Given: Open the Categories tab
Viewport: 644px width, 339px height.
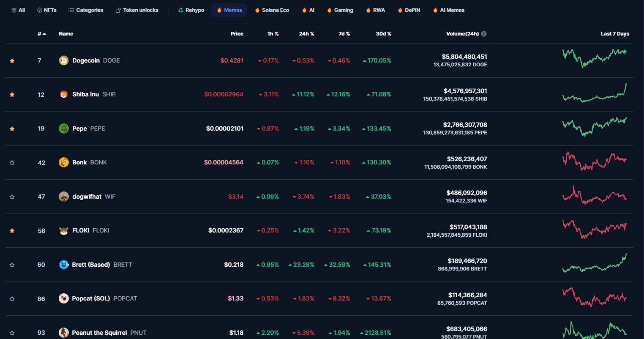Looking at the screenshot, I should point(86,10).
